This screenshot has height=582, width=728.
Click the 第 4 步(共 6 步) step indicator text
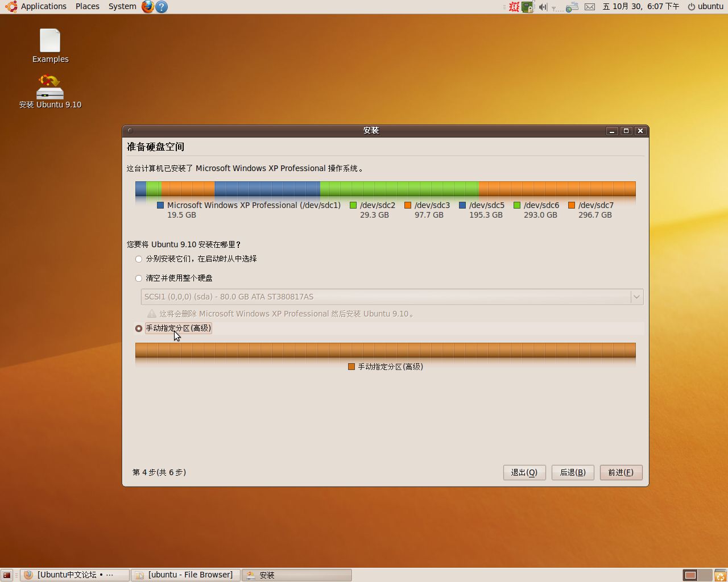[x=159, y=472]
